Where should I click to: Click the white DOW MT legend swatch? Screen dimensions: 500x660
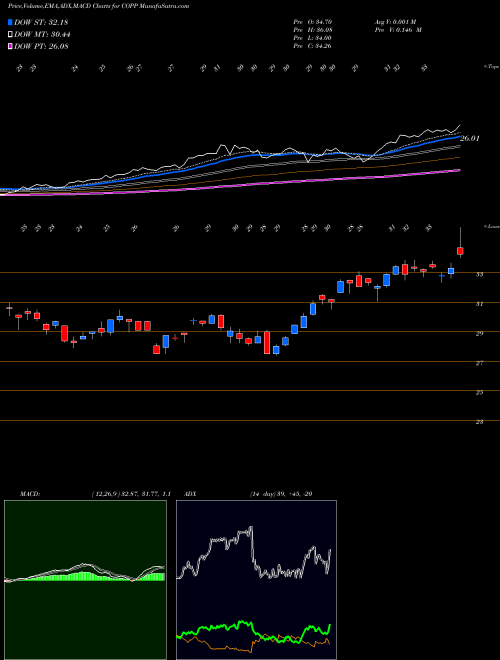[10, 34]
